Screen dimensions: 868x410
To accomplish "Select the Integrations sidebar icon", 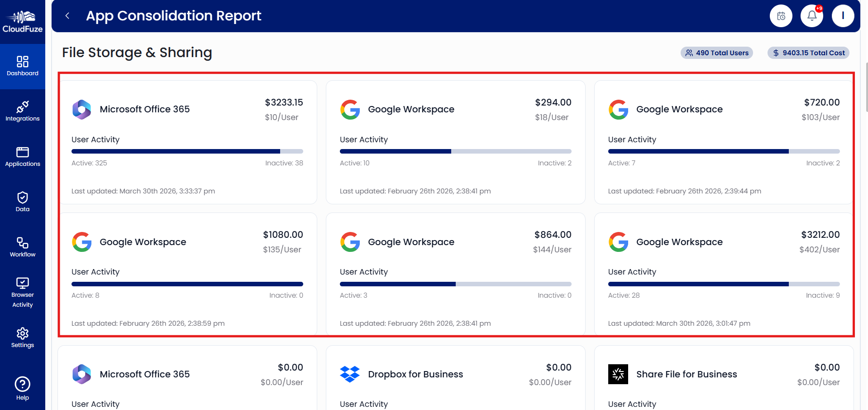I will [x=23, y=111].
